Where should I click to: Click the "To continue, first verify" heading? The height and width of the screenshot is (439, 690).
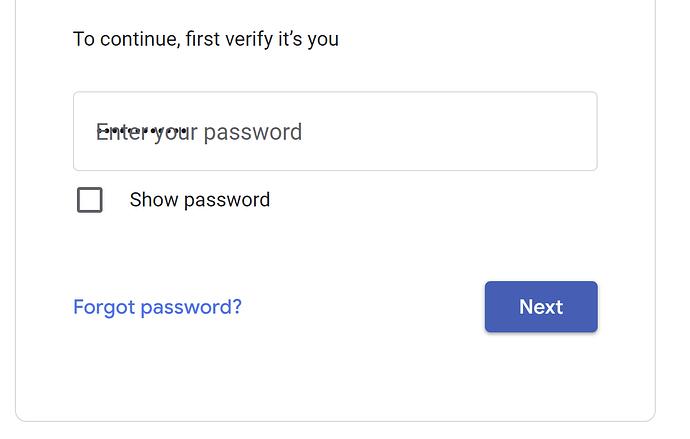(206, 40)
